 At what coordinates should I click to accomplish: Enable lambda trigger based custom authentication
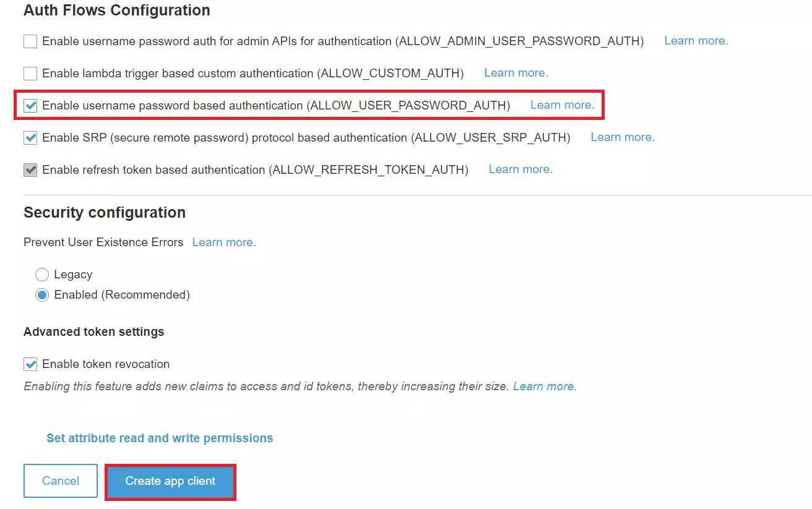30,73
